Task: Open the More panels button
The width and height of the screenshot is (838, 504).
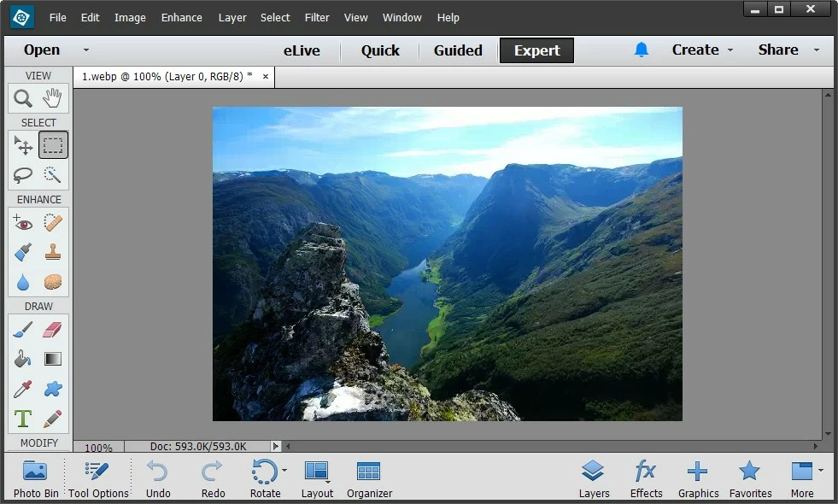Action: [x=802, y=479]
